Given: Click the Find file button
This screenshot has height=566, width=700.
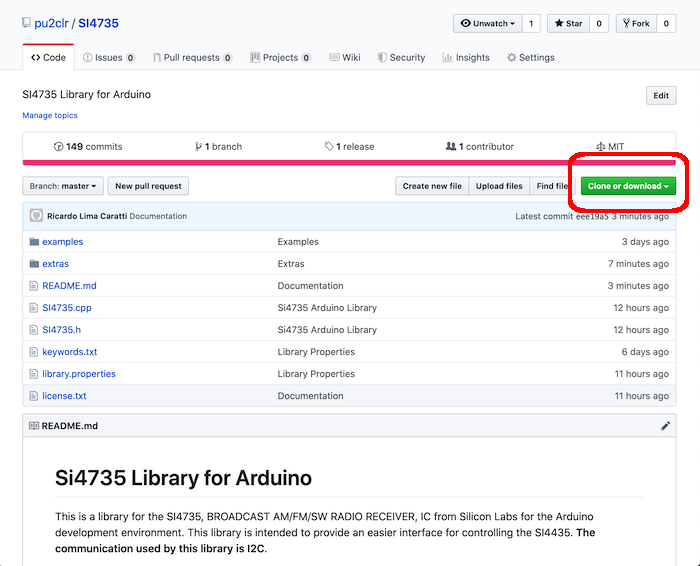Looking at the screenshot, I should [552, 186].
